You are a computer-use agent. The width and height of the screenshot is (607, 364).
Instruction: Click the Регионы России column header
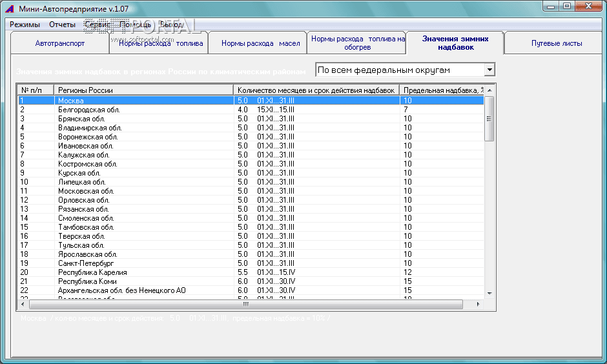coord(143,90)
